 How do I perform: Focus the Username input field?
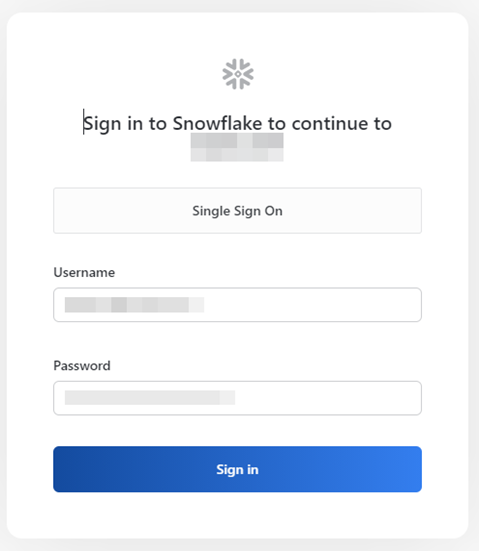coord(238,305)
